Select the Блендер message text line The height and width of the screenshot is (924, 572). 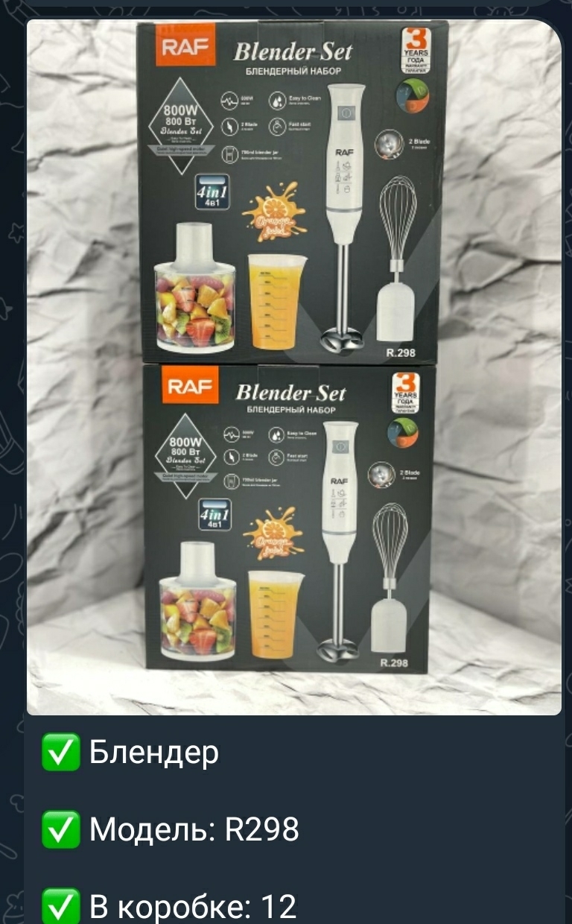pos(154,752)
